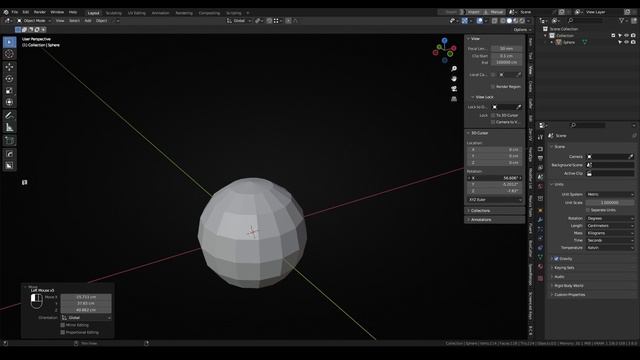
Task: Expand the Annotations panel
Action: click(x=495, y=220)
